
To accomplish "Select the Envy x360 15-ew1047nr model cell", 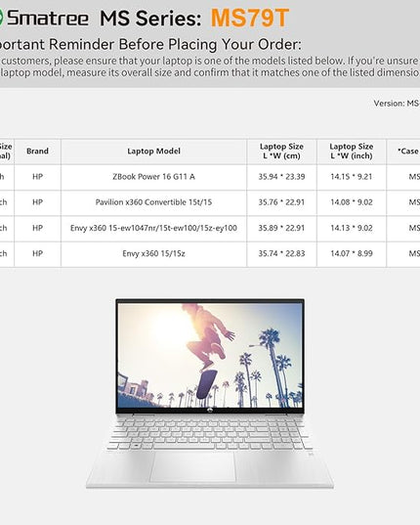I will 153,228.
